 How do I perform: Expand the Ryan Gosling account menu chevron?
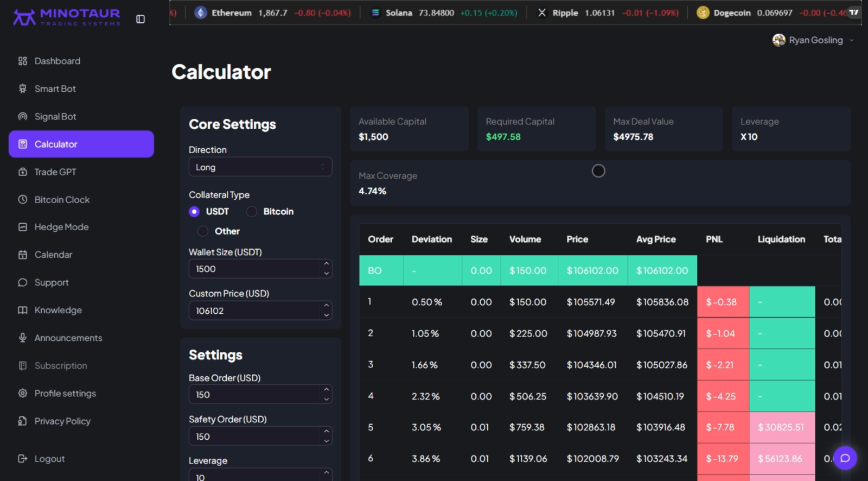coord(852,40)
